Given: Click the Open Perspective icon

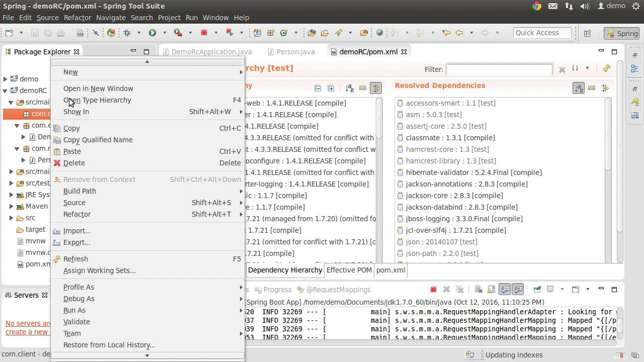Looking at the screenshot, I should click(x=587, y=33).
